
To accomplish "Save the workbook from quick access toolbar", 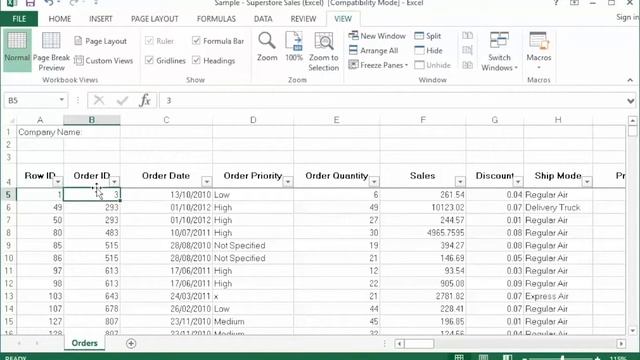I will [30, 3].
